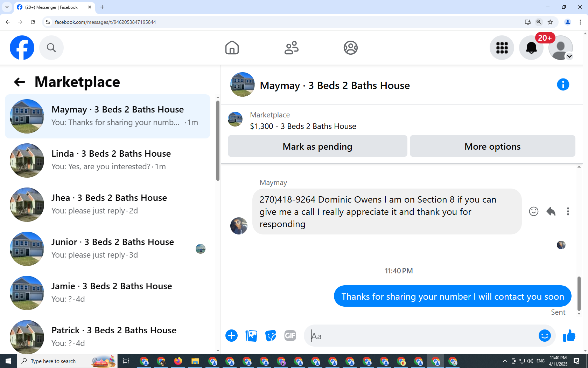Image resolution: width=588 pixels, height=368 pixels.
Task: Open emoji picker in message box
Action: pyautogui.click(x=545, y=336)
